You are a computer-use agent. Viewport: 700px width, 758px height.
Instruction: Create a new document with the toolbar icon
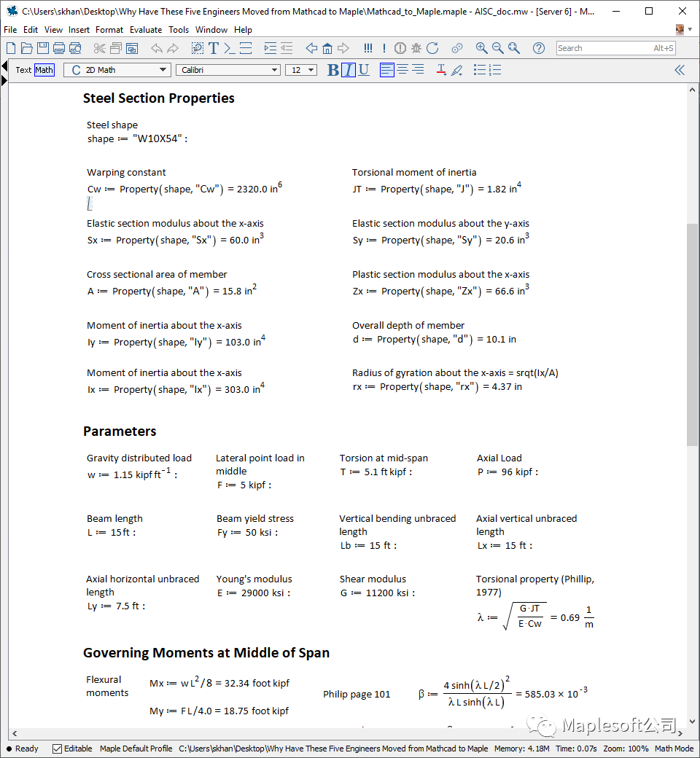click(11, 48)
